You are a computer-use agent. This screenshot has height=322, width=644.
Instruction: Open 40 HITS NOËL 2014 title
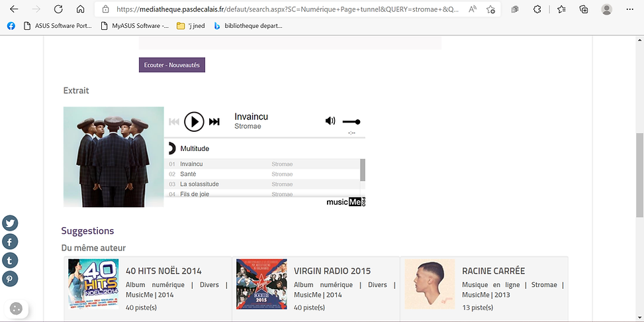[163, 271]
